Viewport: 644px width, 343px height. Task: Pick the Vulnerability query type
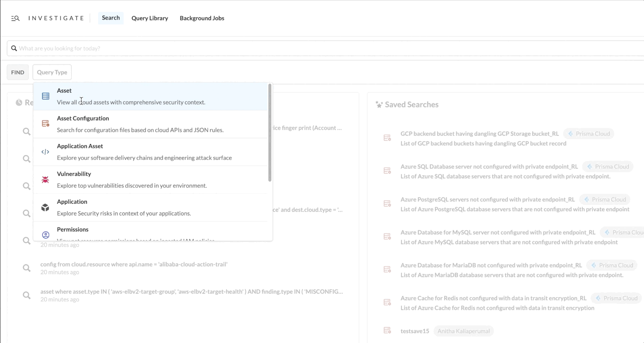[x=151, y=179]
